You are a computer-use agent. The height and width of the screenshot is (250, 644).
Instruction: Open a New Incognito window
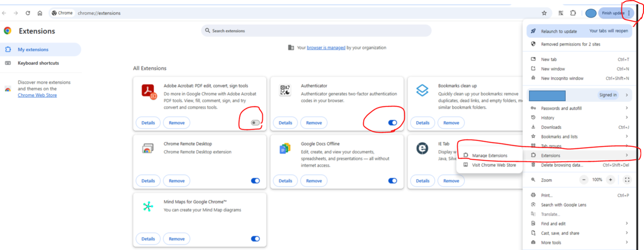point(579,78)
